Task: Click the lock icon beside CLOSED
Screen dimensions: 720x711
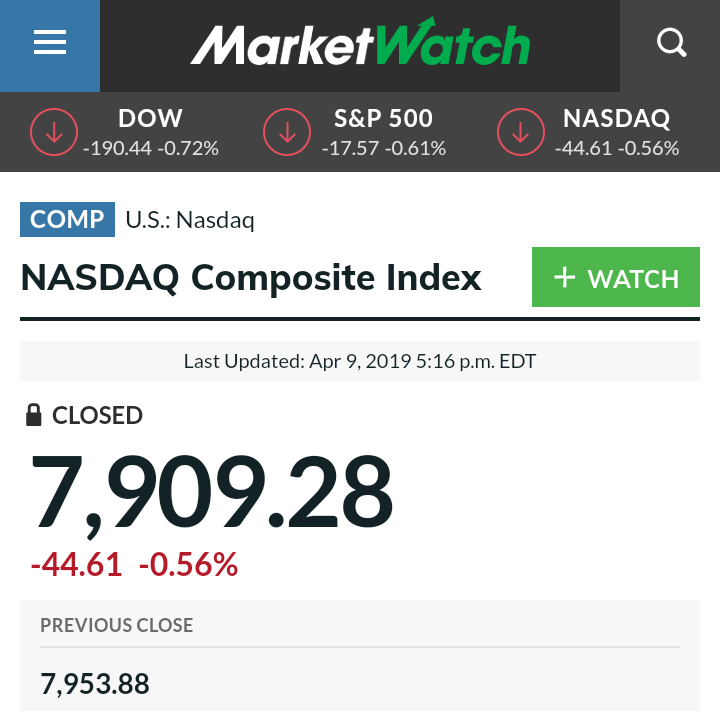Action: [34, 415]
